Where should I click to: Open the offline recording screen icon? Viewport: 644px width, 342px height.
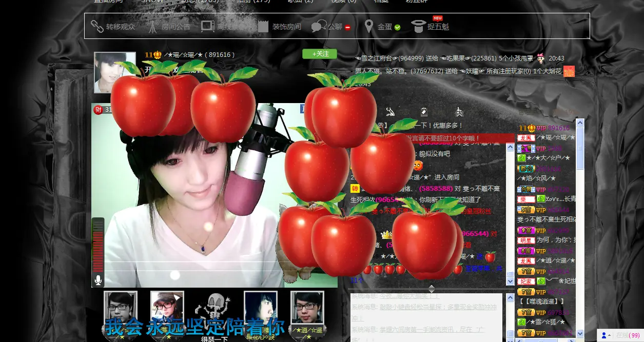click(x=207, y=27)
